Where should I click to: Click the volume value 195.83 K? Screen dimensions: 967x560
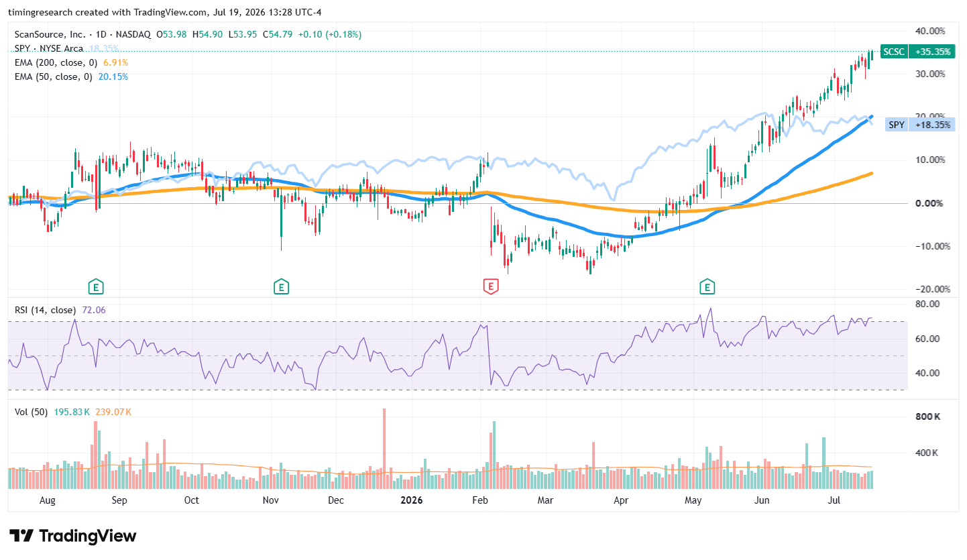[x=70, y=412]
